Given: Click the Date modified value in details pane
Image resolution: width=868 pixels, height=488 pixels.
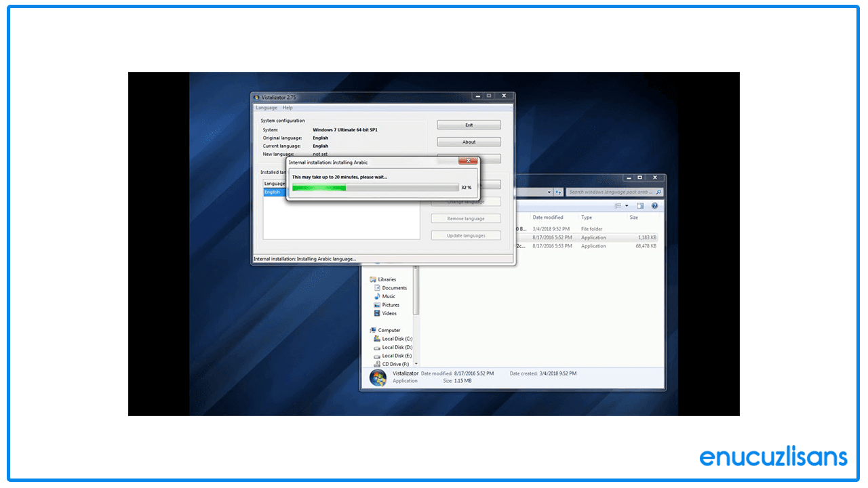Looking at the screenshot, I should point(474,373).
